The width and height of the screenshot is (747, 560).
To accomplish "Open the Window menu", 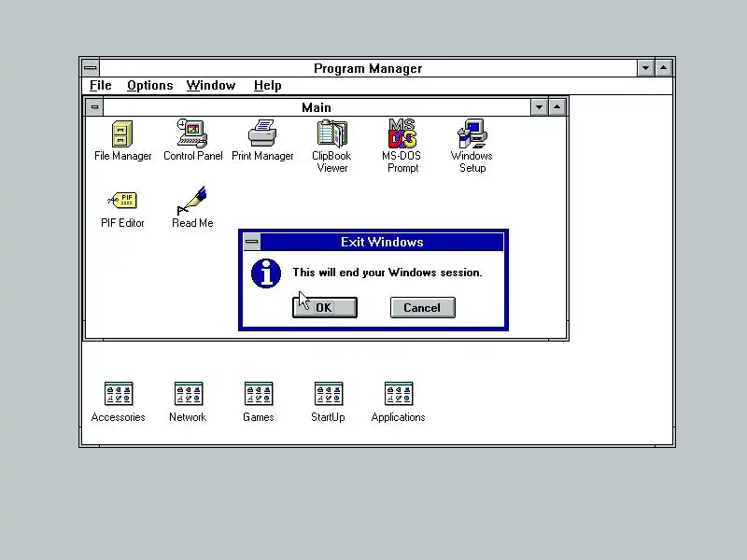I will [x=211, y=86].
